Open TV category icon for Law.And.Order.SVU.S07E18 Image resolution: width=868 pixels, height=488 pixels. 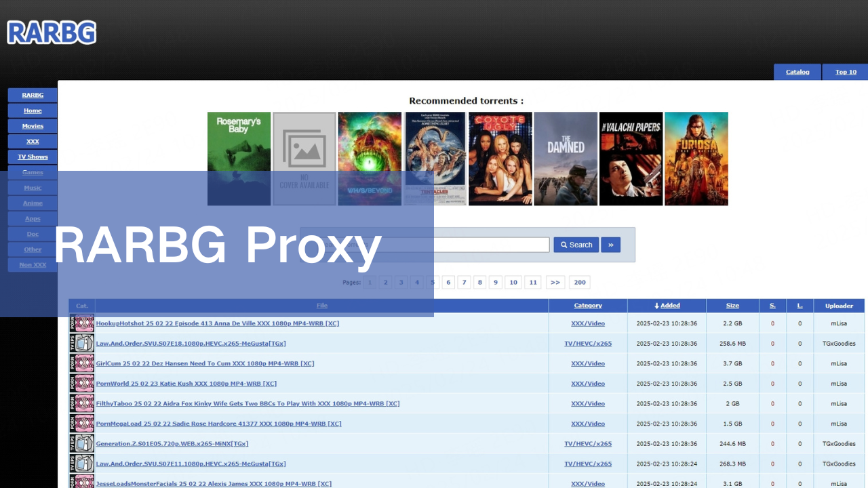pos(82,344)
